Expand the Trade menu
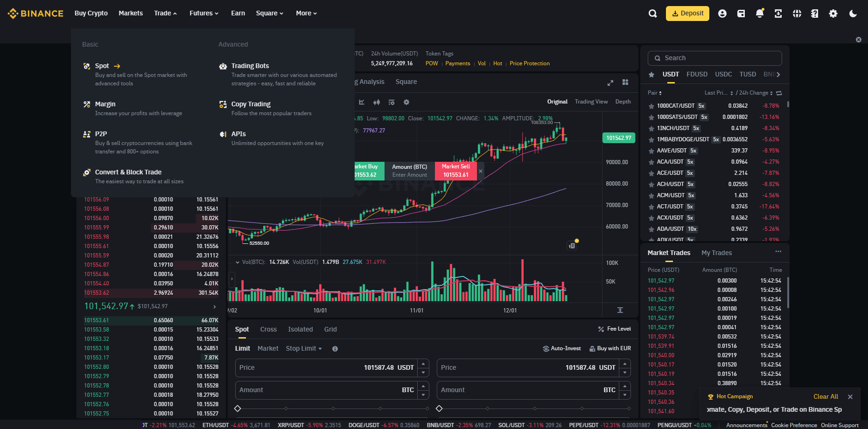The height and width of the screenshot is (429, 868). 165,13
